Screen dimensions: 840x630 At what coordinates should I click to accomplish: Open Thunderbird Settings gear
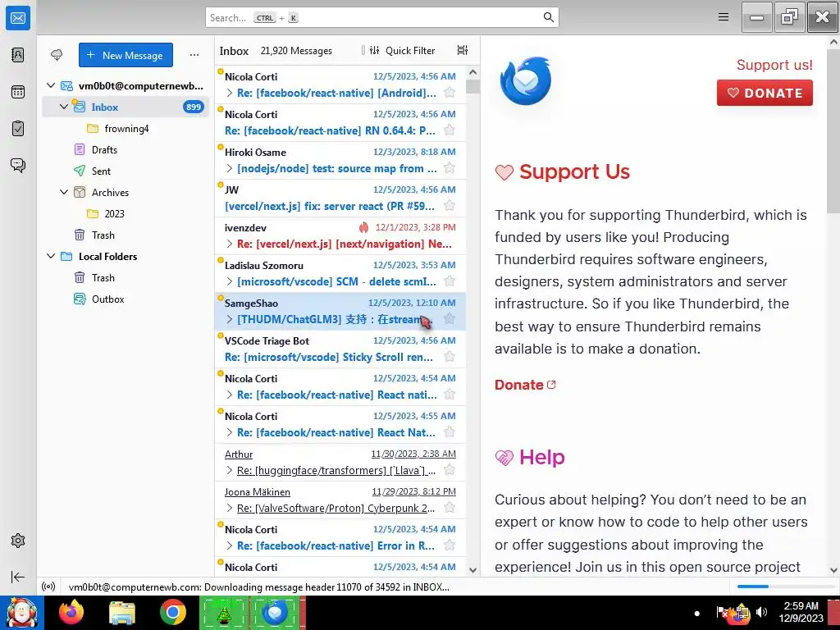[18, 541]
